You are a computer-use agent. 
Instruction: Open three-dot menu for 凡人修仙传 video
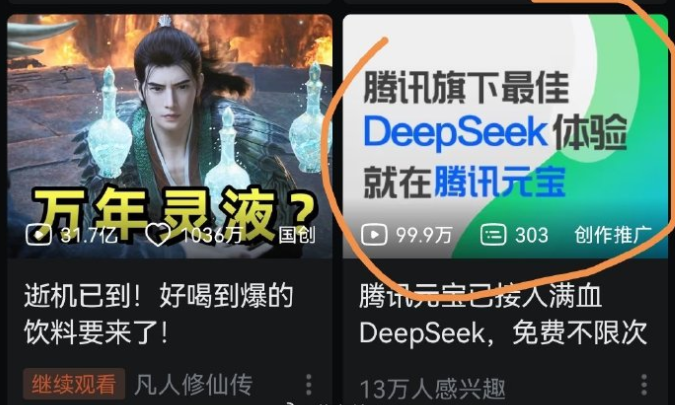point(309,384)
